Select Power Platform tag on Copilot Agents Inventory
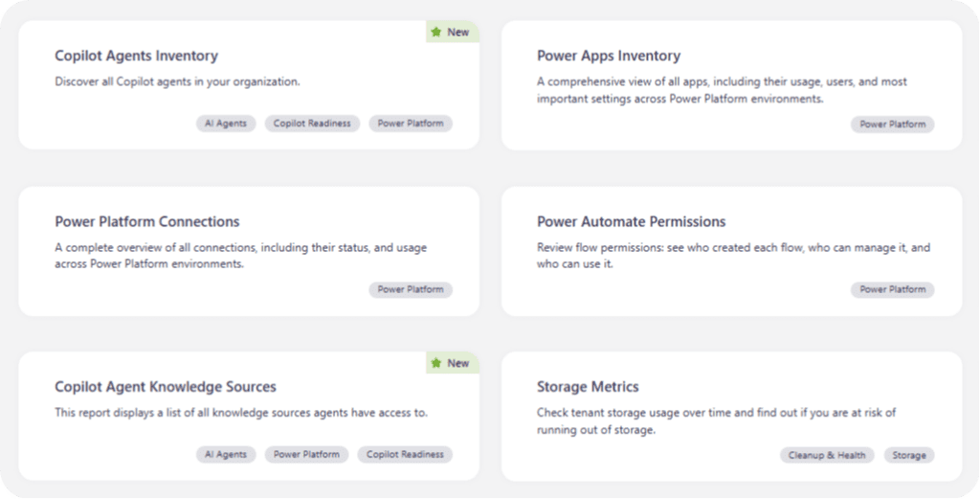 [411, 124]
